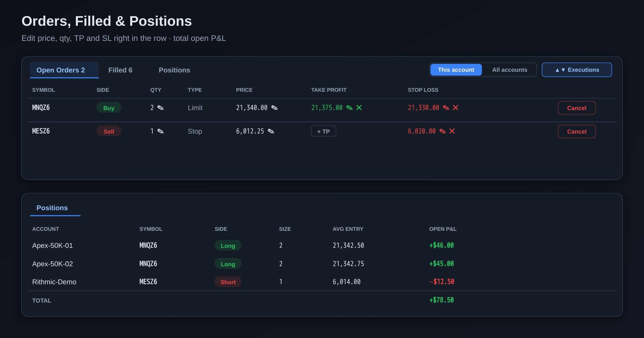Viewport: 644px width, 338px height.
Task: Edit price pencil for 6,012.25
Action: tap(271, 131)
